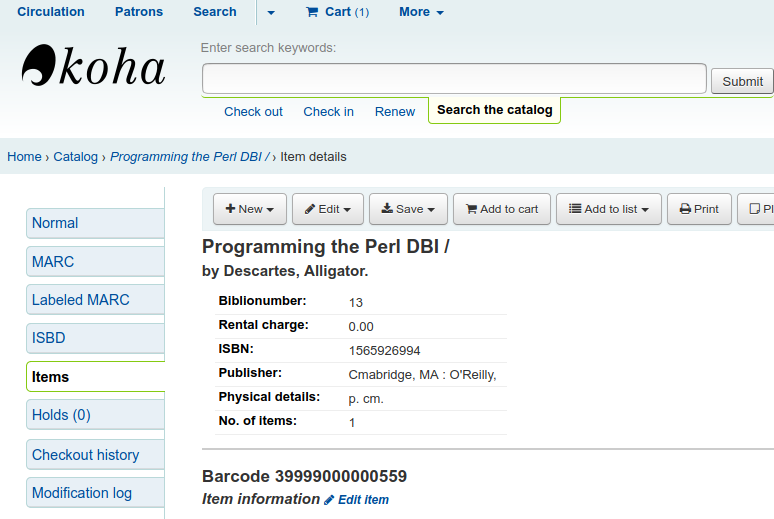This screenshot has height=519, width=774.
Task: Switch to the MARC view tab
Action: click(x=95, y=262)
